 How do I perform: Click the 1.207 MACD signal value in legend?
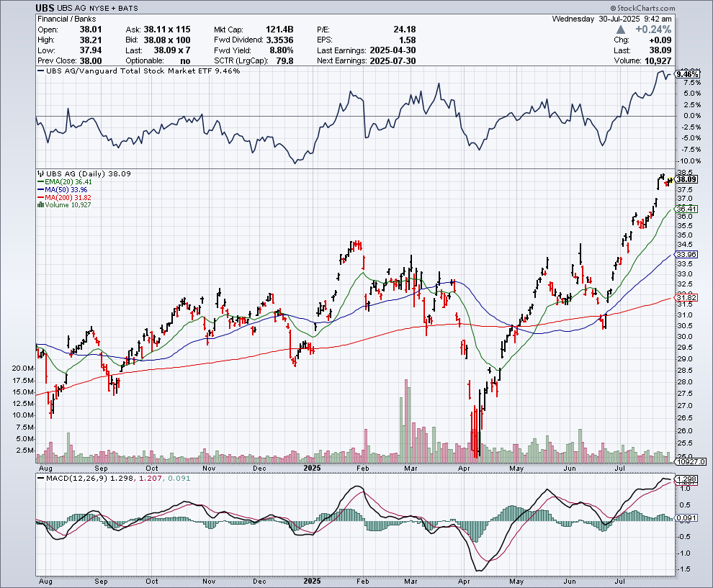(150, 478)
